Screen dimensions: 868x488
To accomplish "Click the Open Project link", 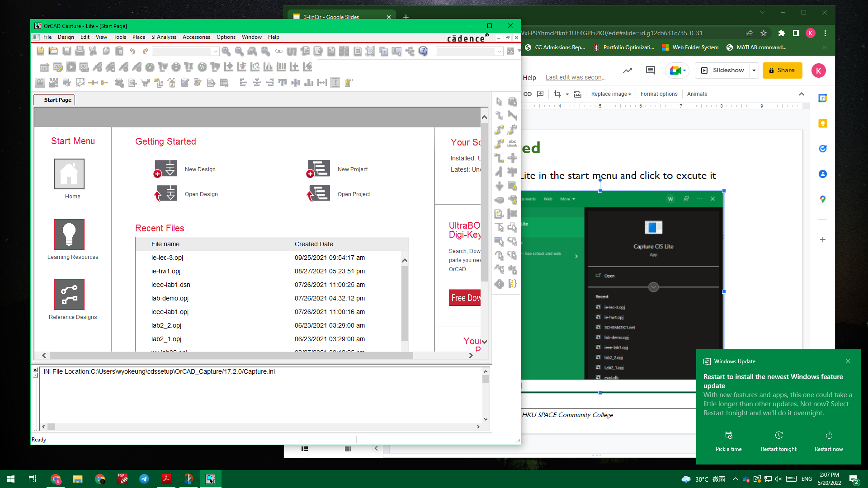I will click(x=354, y=194).
